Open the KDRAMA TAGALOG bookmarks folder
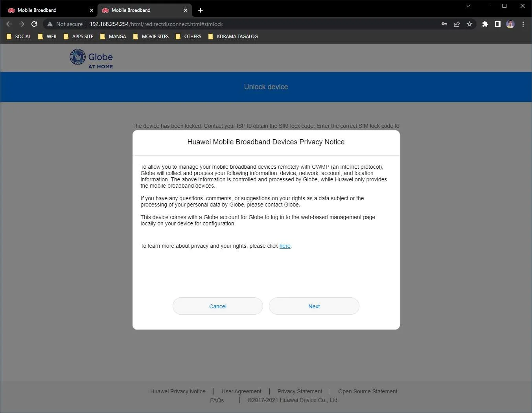532x413 pixels. click(233, 37)
